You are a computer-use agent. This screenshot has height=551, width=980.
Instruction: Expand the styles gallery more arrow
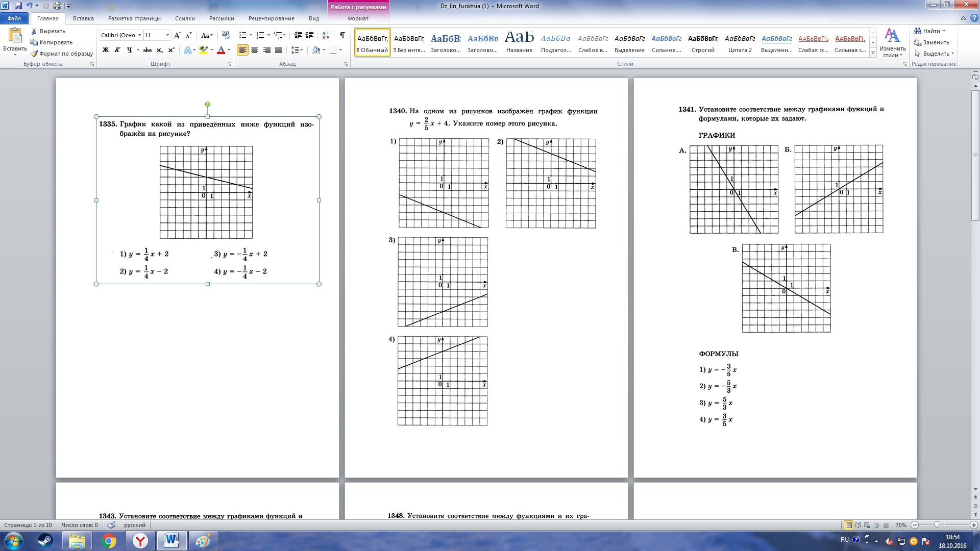873,53
